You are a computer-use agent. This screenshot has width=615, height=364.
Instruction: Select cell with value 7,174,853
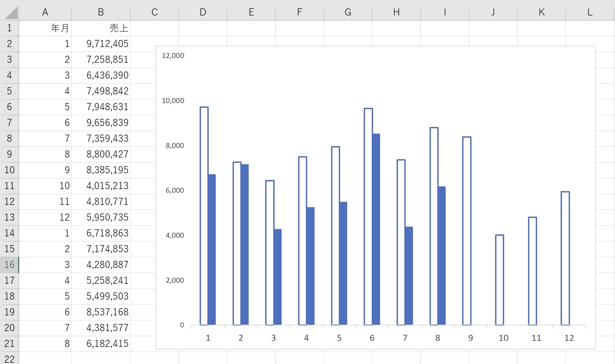101,249
